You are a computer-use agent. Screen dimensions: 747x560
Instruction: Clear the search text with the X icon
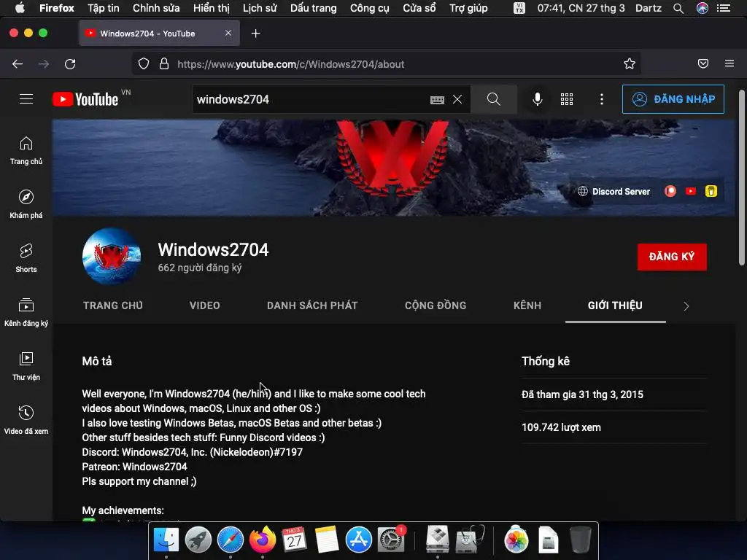pyautogui.click(x=457, y=99)
